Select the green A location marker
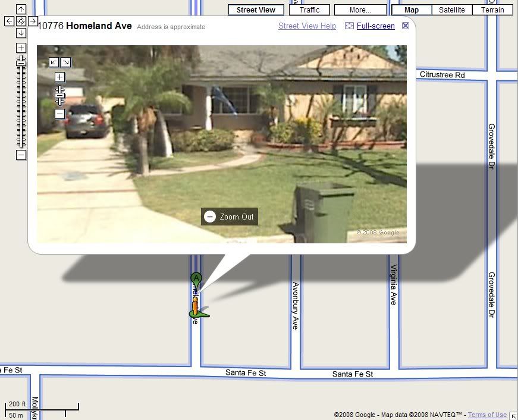The height and width of the screenshot is (420, 518). pyautogui.click(x=196, y=278)
